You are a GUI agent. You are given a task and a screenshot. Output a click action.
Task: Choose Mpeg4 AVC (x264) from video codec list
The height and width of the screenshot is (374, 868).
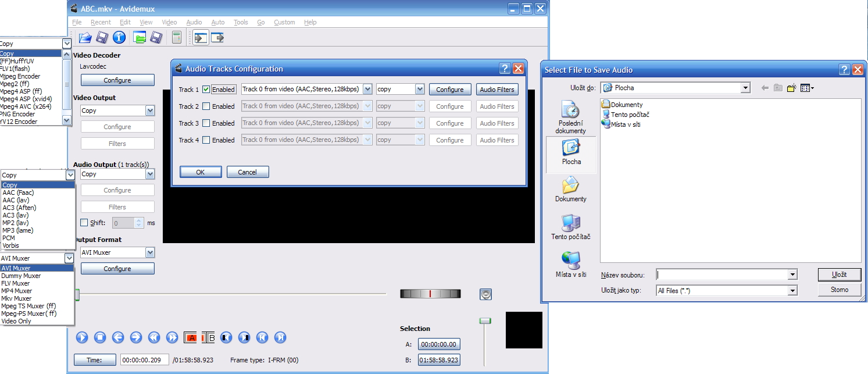tap(26, 106)
